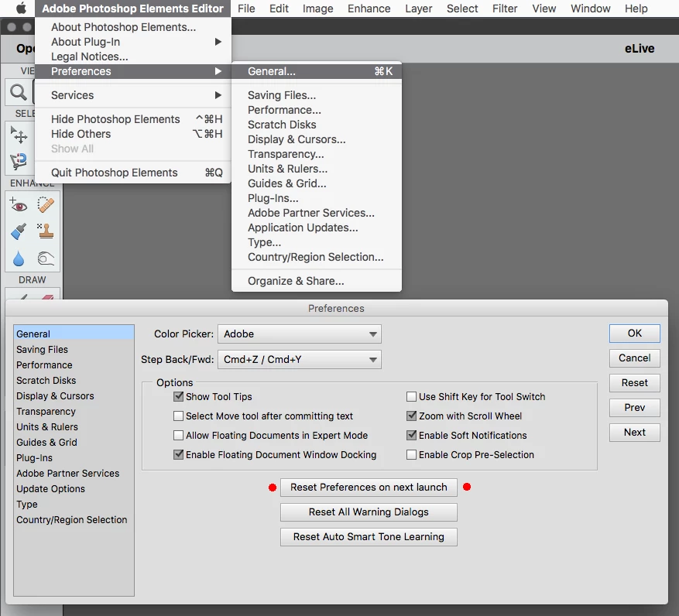Choose Quit Photoshop Elements
Viewport: 679px width, 616px height.
[133, 173]
